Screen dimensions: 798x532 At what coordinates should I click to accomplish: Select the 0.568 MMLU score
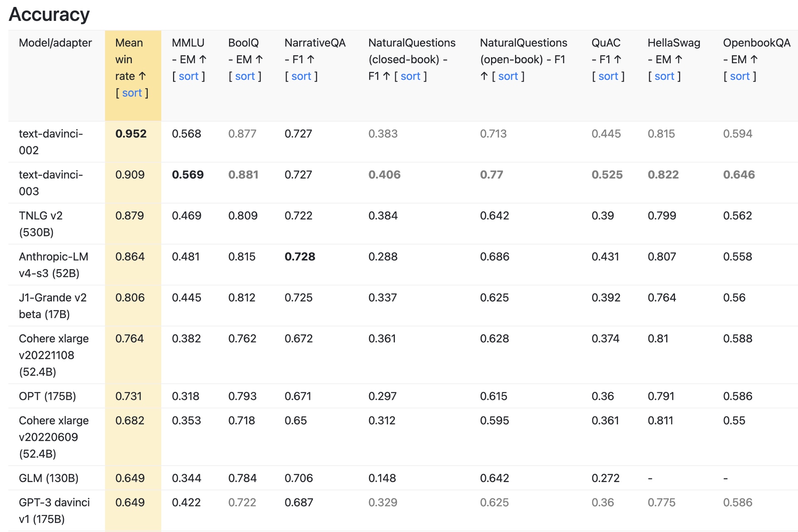pyautogui.click(x=187, y=134)
